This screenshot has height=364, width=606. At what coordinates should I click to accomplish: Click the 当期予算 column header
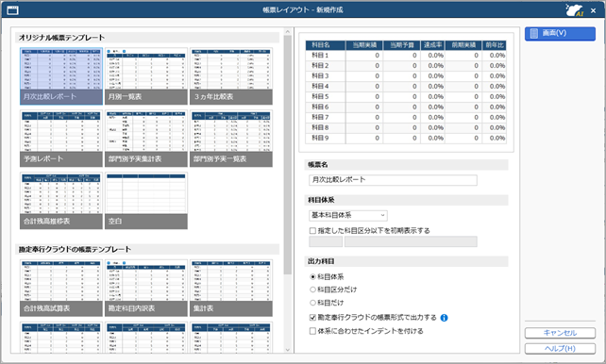coord(401,45)
